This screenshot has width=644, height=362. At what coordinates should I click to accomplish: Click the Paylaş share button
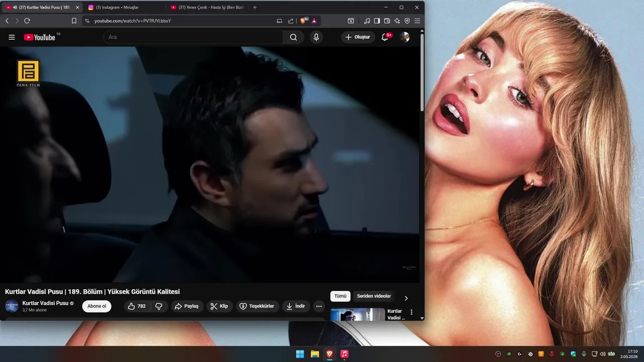pyautogui.click(x=187, y=306)
